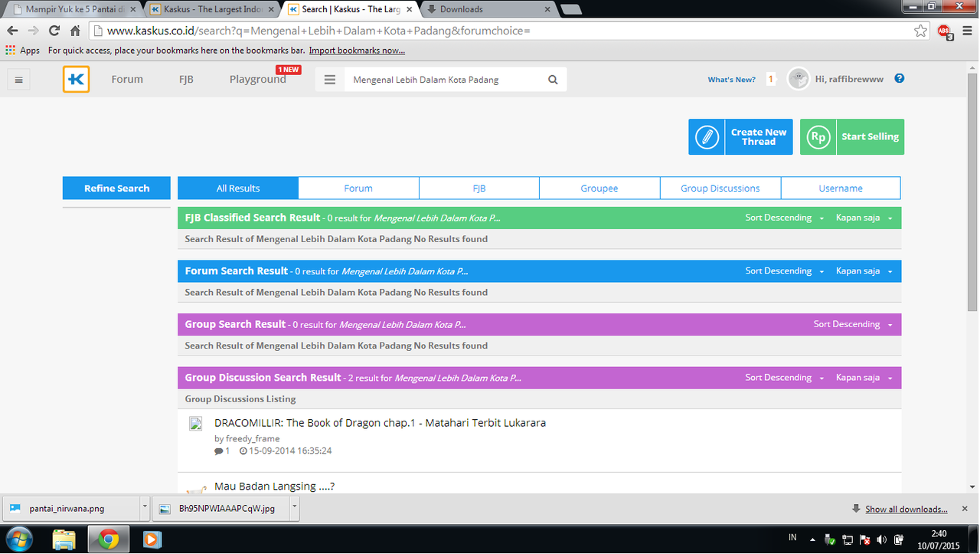Viewport: 980px width, 554px height.
Task: Go back to previous page
Action: pos(12,31)
